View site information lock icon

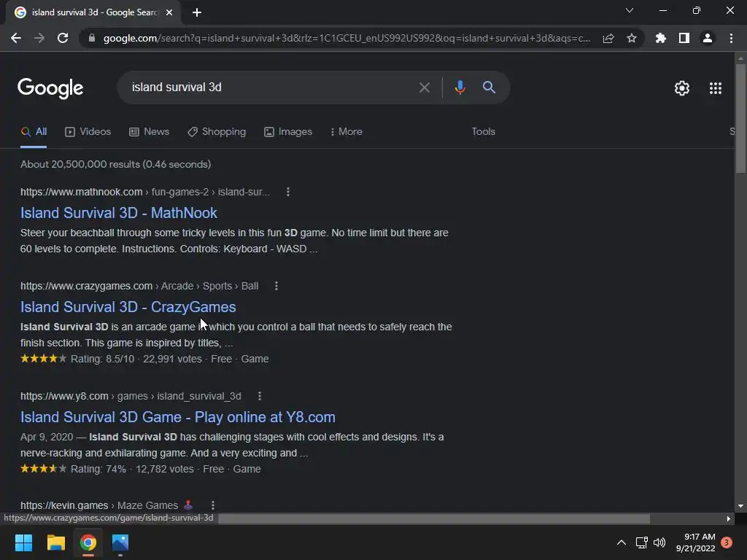click(92, 38)
